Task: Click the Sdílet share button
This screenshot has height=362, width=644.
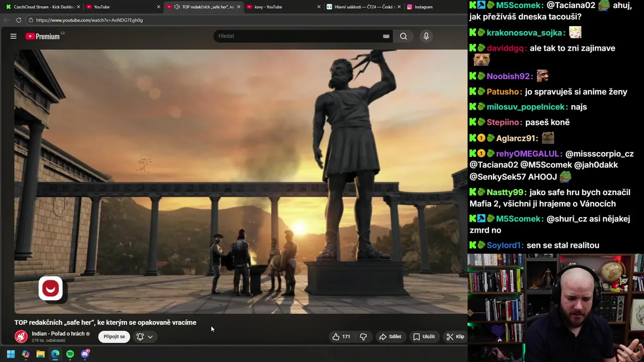Action: (390, 337)
